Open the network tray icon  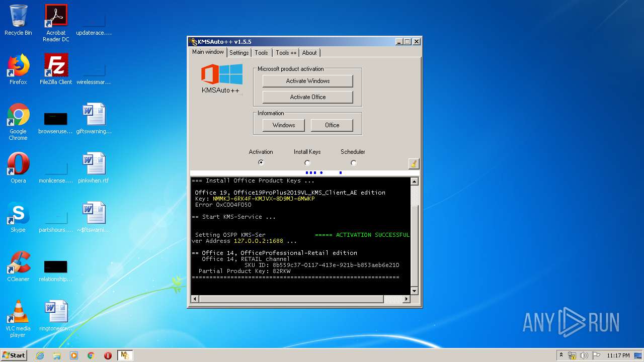(572, 355)
